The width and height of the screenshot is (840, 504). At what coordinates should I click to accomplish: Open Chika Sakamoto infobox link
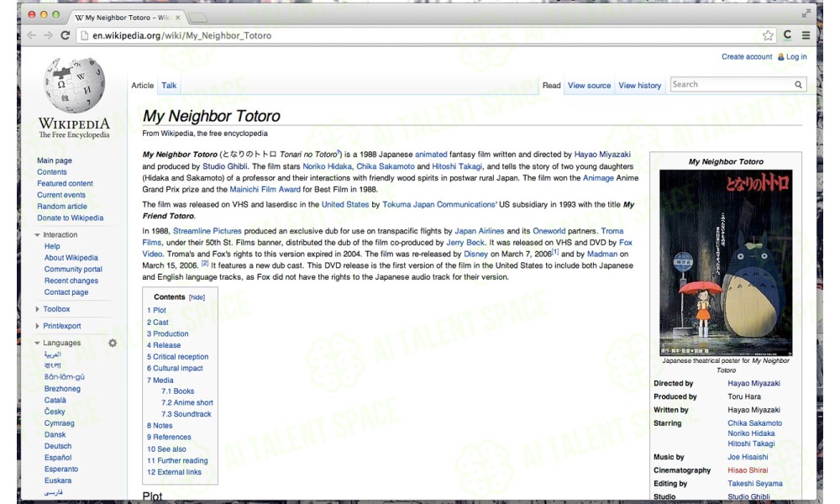[x=755, y=423]
